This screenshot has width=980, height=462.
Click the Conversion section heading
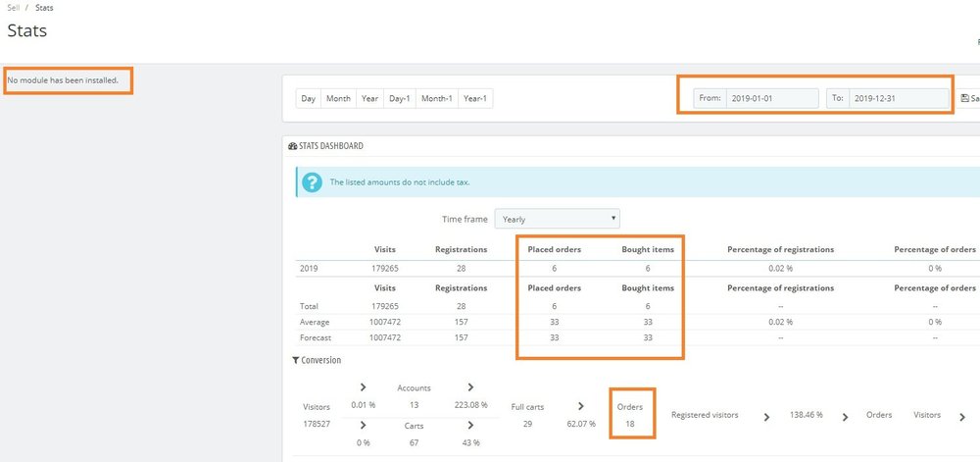pyautogui.click(x=321, y=361)
